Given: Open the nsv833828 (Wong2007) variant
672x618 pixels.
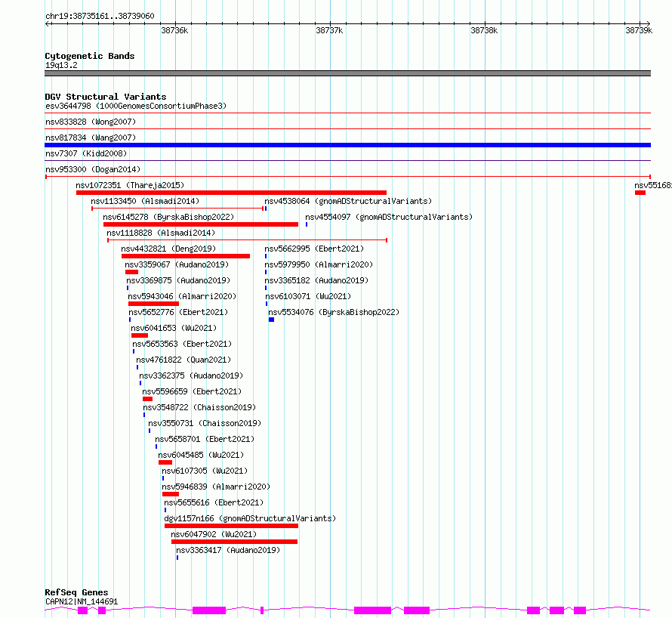Looking at the screenshot, I should [91, 122].
